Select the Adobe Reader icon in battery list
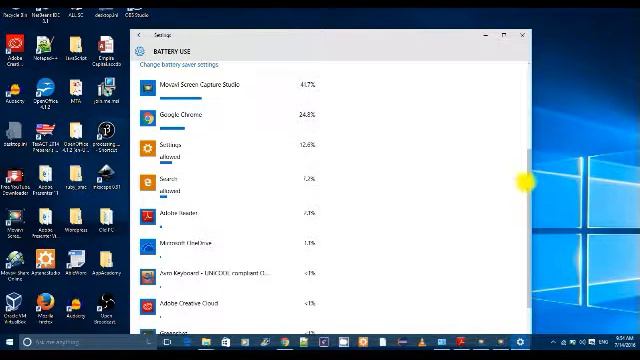This screenshot has width=640, height=360. [x=148, y=217]
